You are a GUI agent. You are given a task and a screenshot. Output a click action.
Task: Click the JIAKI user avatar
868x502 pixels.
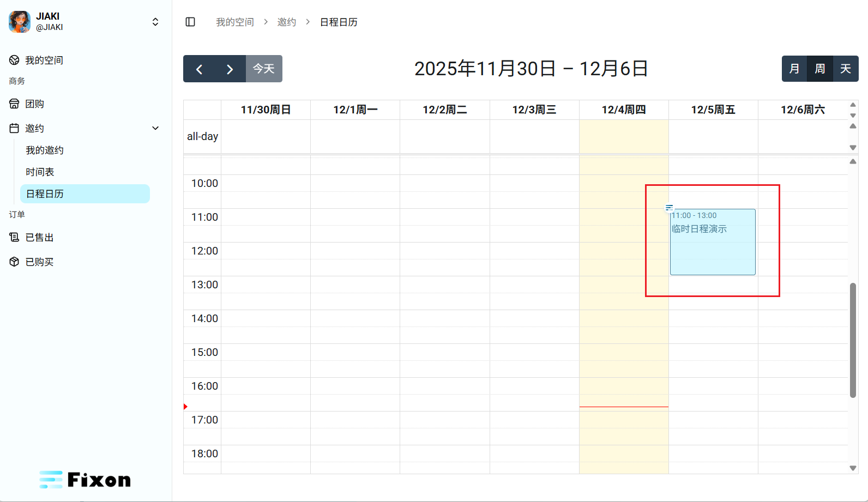(20, 22)
